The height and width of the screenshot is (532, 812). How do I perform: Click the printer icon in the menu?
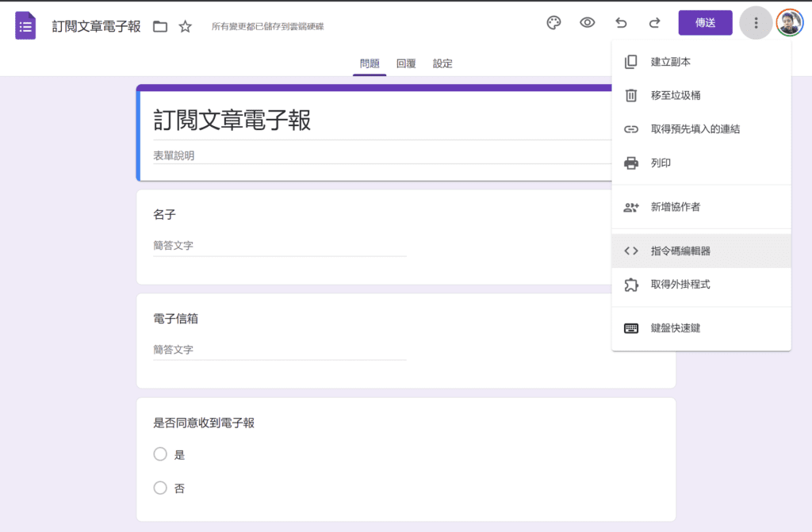tap(630, 163)
